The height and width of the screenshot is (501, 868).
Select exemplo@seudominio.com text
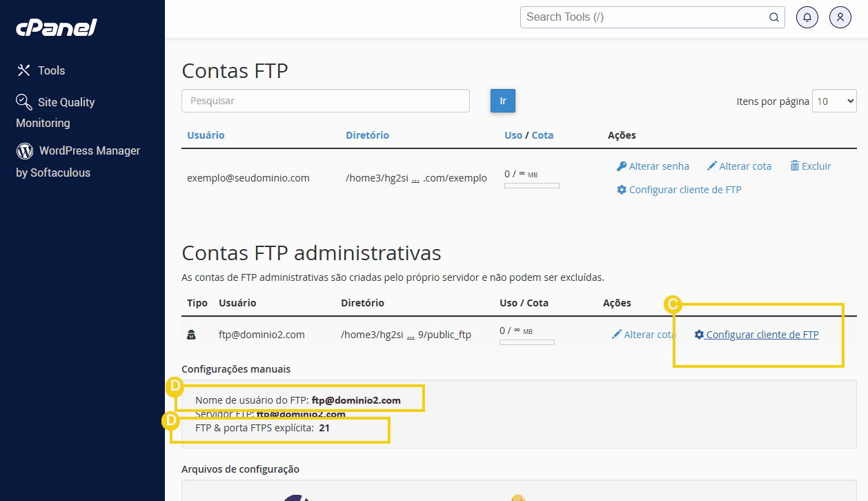[x=248, y=178]
